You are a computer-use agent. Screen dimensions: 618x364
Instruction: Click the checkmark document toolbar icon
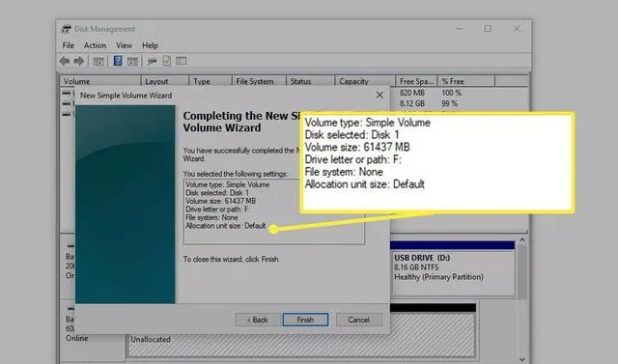point(167,61)
